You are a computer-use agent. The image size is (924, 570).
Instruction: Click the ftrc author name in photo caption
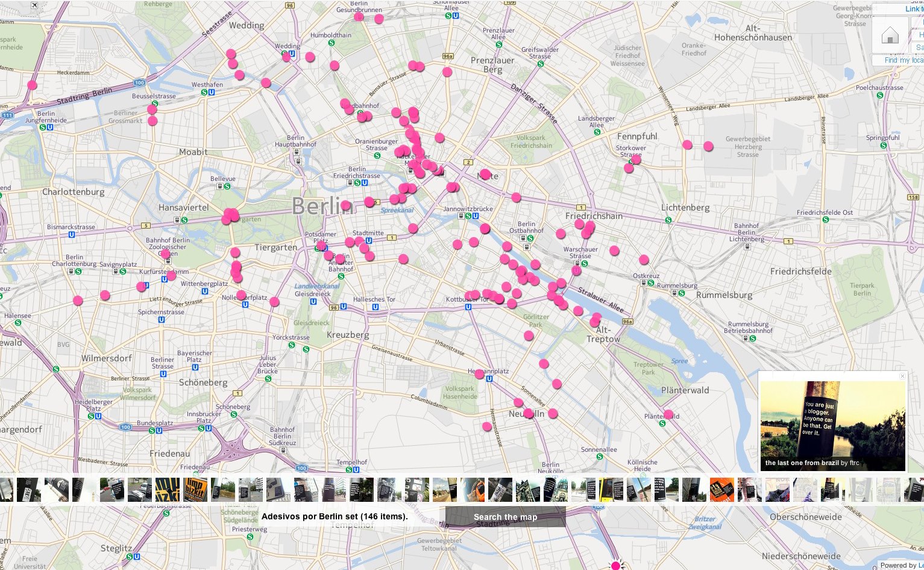(x=854, y=463)
